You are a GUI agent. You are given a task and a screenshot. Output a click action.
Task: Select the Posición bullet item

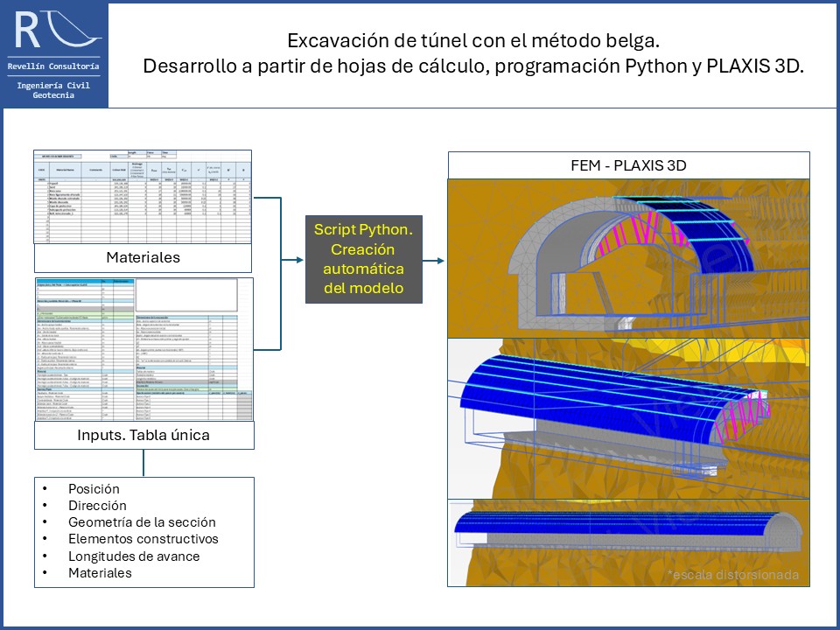tap(94, 489)
